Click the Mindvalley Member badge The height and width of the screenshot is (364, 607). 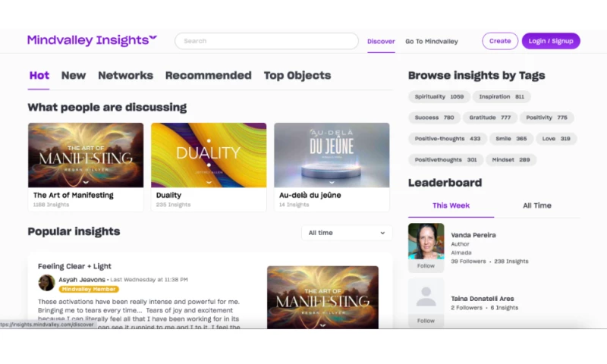(89, 290)
